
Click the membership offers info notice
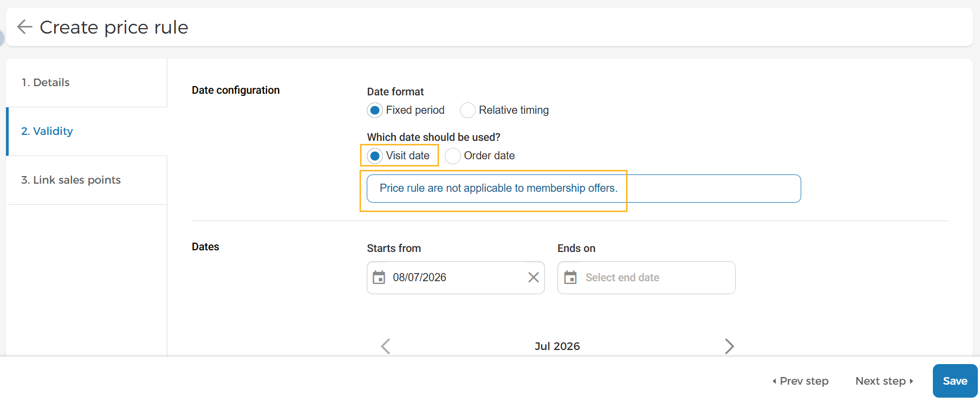click(584, 189)
